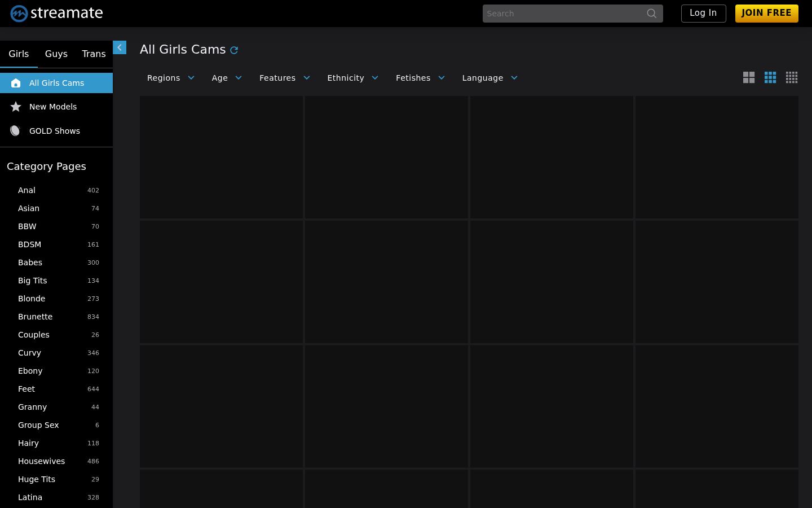Open the Age filter dropdown
The width and height of the screenshot is (812, 508).
click(227, 78)
